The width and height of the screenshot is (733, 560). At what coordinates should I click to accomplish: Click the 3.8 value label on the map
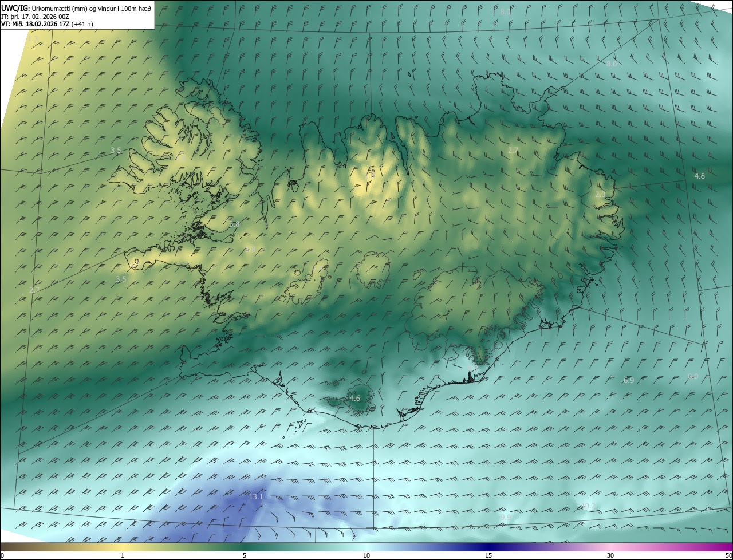click(x=234, y=224)
